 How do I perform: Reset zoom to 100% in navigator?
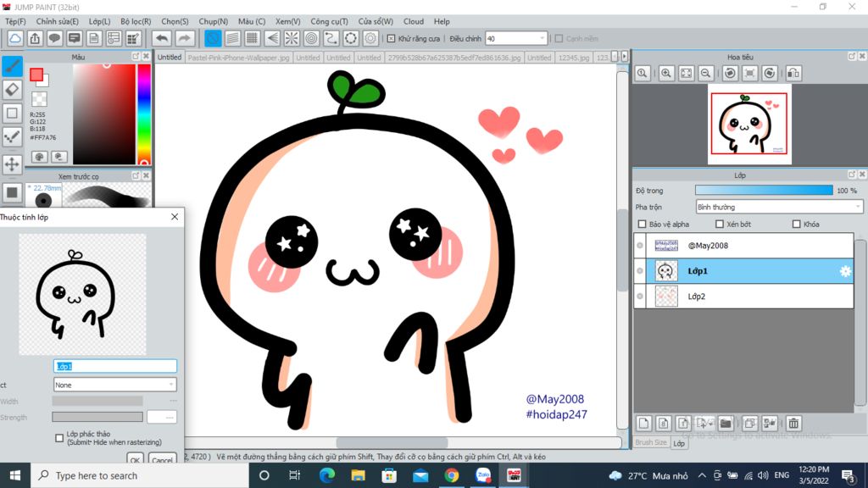[x=643, y=73]
